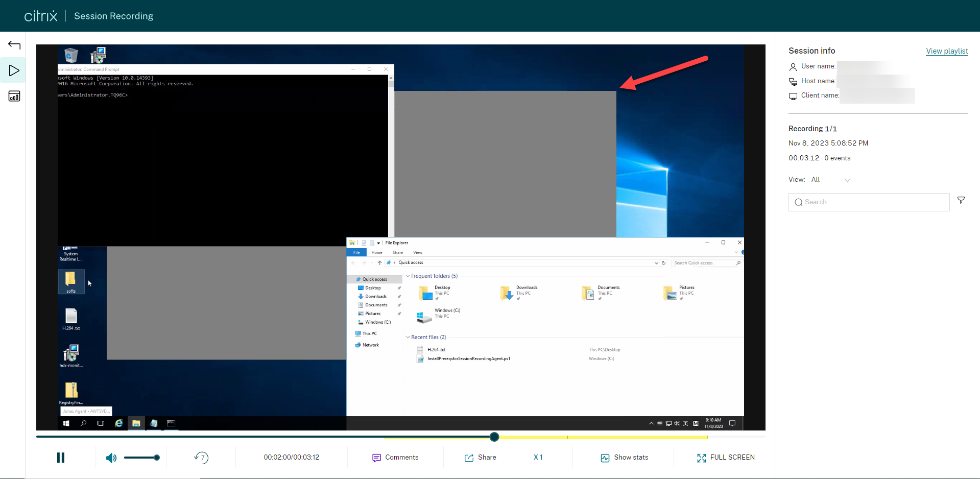Change the X1 playback speed

[x=538, y=458]
